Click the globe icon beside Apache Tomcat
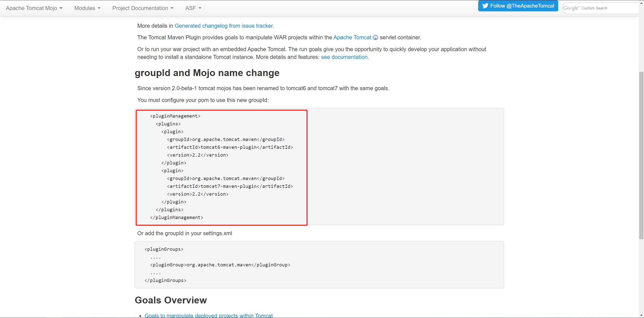 click(375, 38)
